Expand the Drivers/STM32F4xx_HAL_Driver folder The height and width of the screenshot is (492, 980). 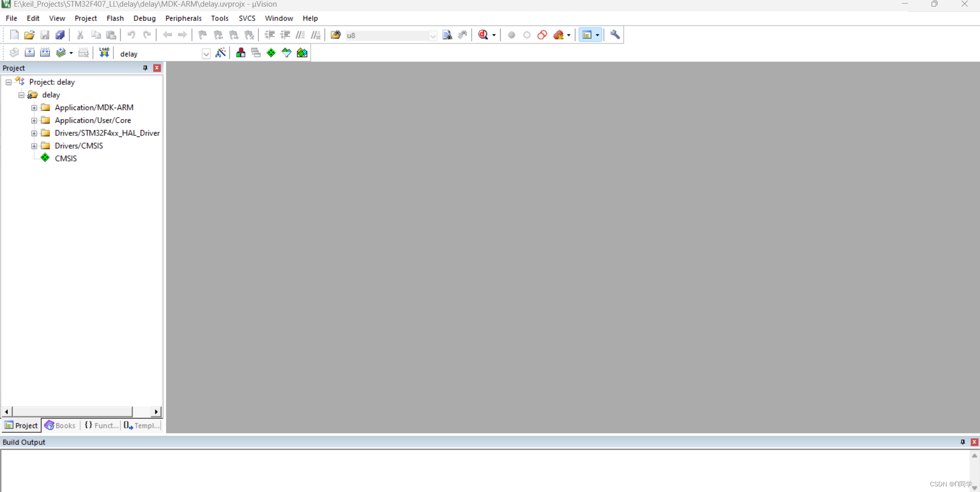click(34, 133)
